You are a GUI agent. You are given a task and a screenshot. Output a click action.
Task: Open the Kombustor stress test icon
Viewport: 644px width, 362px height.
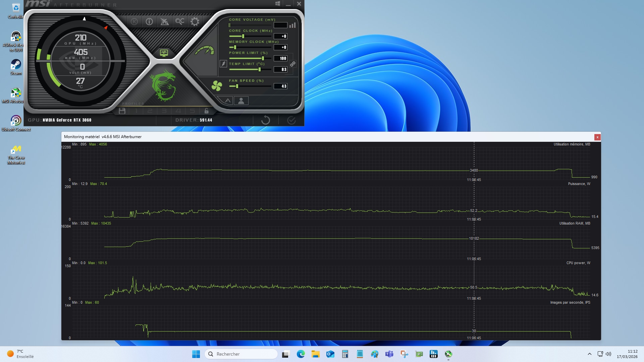pyautogui.click(x=134, y=22)
